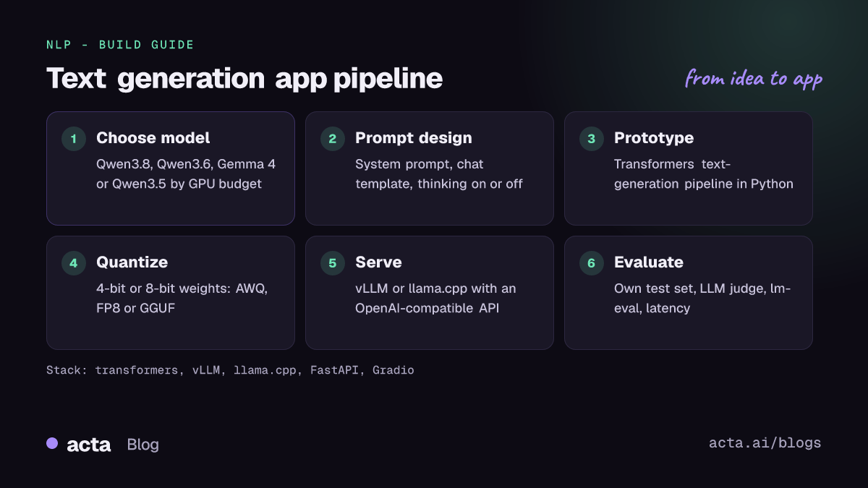Click the 'Transformers text-generation pipeline in Python' description
868x488 pixels.
click(x=704, y=174)
